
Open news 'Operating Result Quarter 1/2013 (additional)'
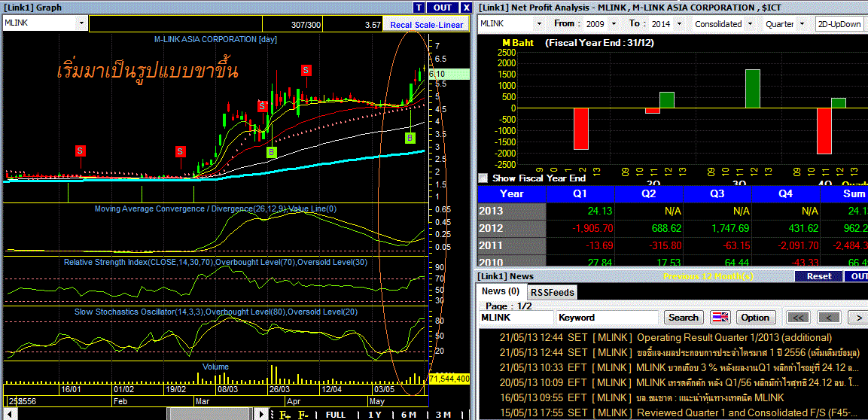click(x=734, y=337)
